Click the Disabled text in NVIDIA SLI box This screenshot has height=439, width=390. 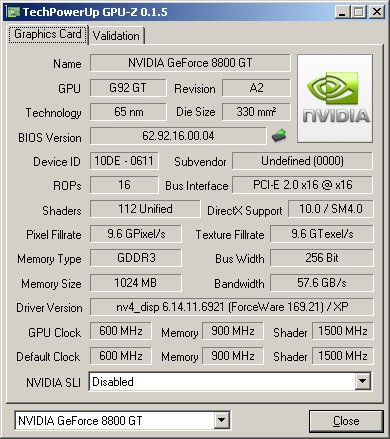point(113,382)
